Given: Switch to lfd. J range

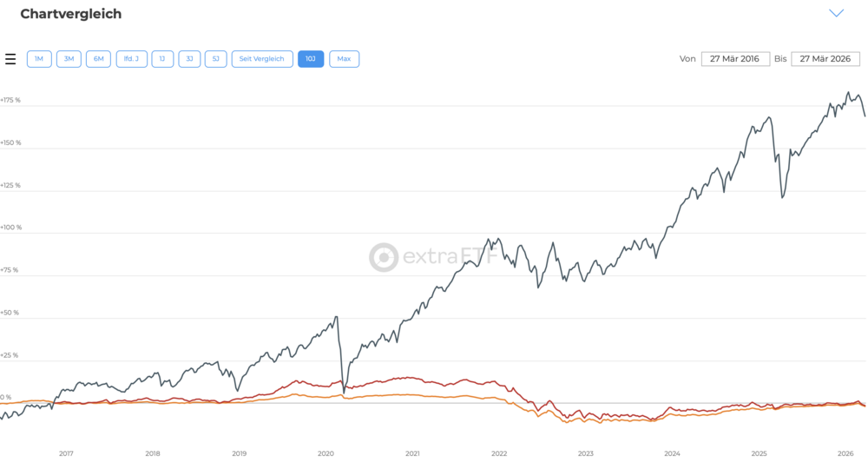Looking at the screenshot, I should (x=131, y=59).
